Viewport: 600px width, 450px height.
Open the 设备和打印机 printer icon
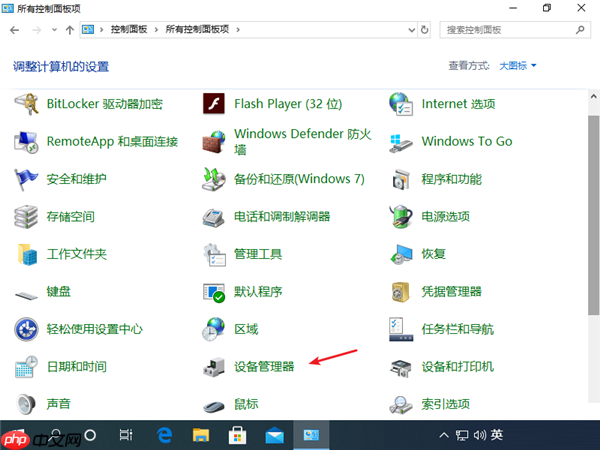(401, 367)
